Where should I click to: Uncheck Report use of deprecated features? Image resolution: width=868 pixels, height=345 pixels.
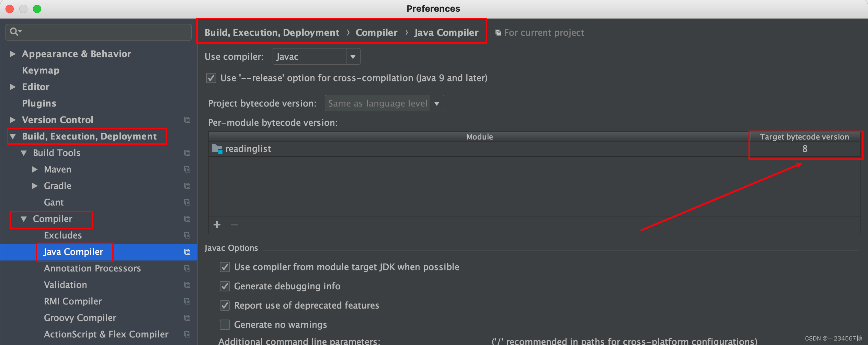(x=225, y=305)
